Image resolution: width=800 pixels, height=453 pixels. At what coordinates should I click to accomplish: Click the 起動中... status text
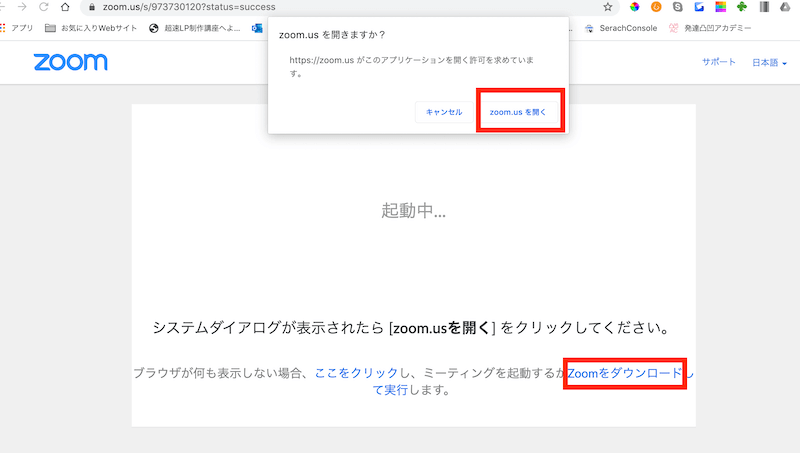tap(413, 210)
